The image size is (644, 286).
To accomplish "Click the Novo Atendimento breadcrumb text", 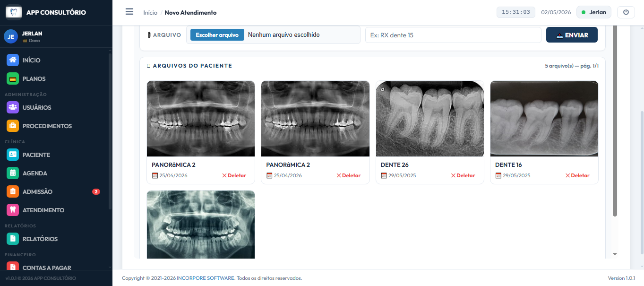I will [x=190, y=13].
